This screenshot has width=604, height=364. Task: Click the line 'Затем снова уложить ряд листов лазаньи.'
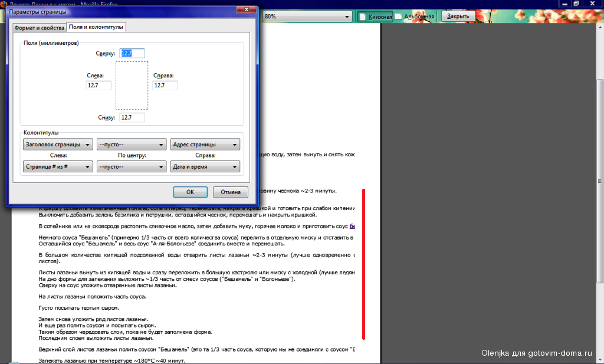(x=94, y=319)
